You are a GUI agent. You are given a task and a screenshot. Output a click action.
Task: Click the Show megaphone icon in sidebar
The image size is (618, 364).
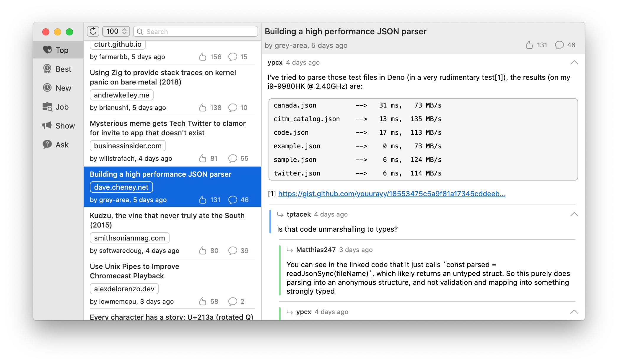pyautogui.click(x=47, y=126)
